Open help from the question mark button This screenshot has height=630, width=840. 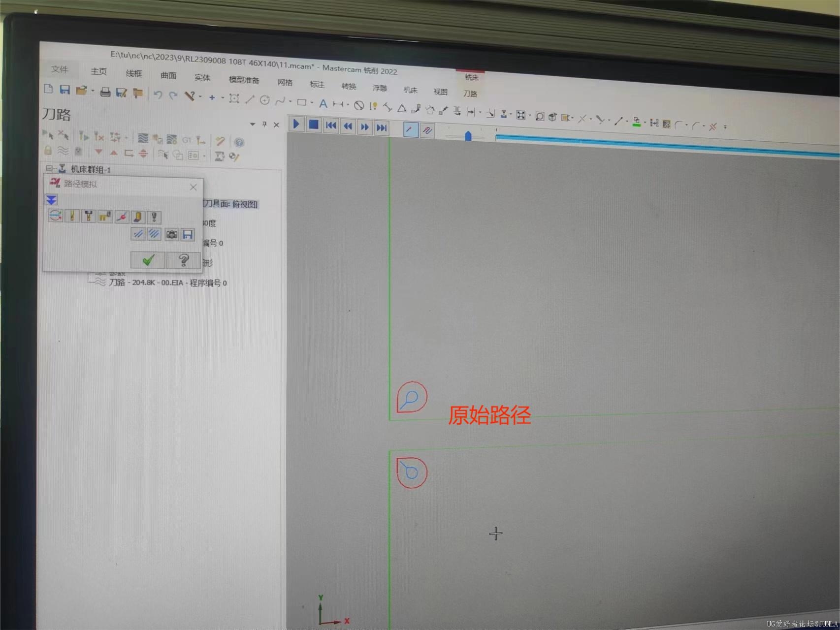pos(184,260)
